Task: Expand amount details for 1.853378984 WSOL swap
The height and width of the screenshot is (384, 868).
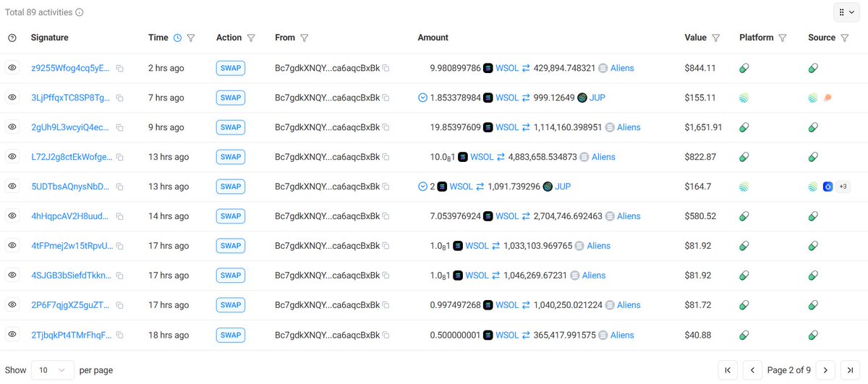Action: 423,98
